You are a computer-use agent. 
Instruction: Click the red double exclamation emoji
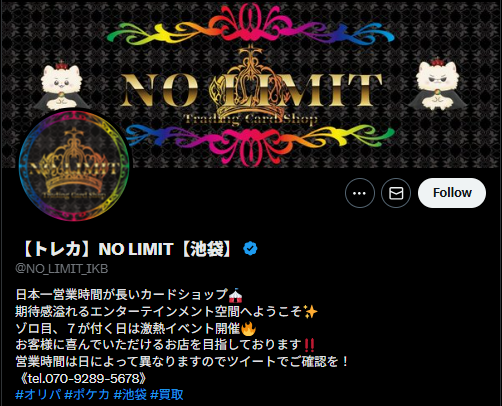310,345
